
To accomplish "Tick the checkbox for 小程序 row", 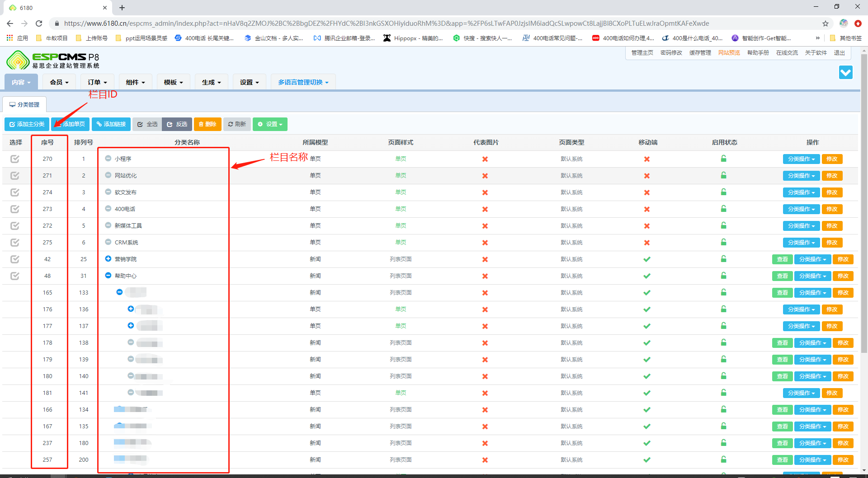I will [x=15, y=159].
